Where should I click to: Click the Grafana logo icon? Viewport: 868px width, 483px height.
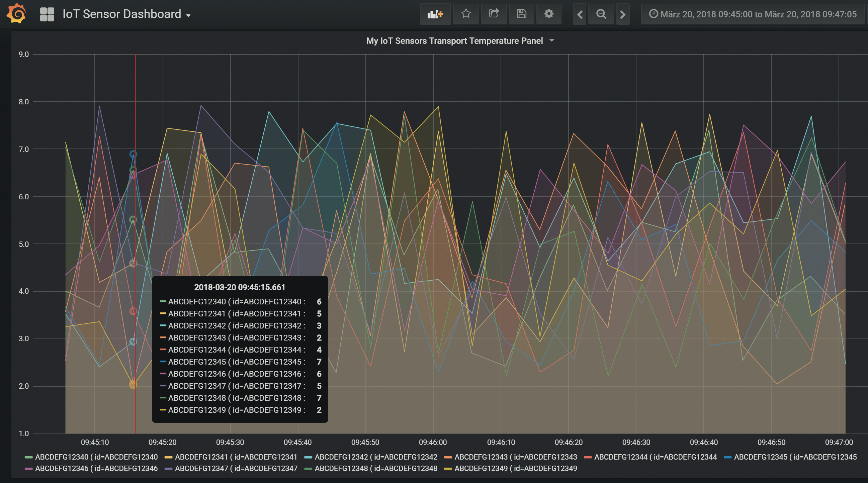click(x=16, y=14)
